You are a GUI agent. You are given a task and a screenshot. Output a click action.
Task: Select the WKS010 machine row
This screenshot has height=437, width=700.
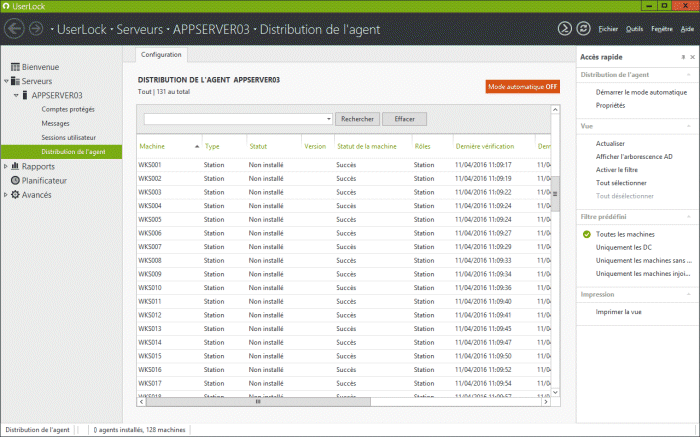(x=344, y=288)
